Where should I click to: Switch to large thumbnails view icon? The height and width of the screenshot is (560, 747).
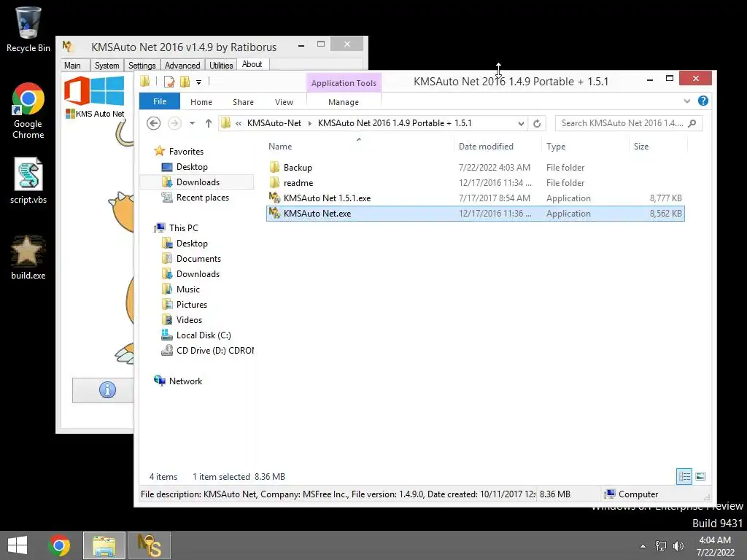(x=700, y=476)
